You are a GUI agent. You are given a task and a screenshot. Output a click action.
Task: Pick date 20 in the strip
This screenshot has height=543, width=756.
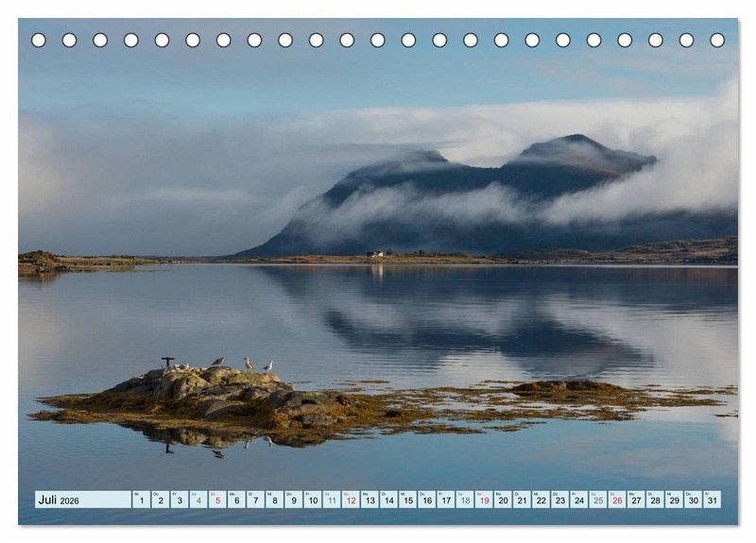pos(503,500)
